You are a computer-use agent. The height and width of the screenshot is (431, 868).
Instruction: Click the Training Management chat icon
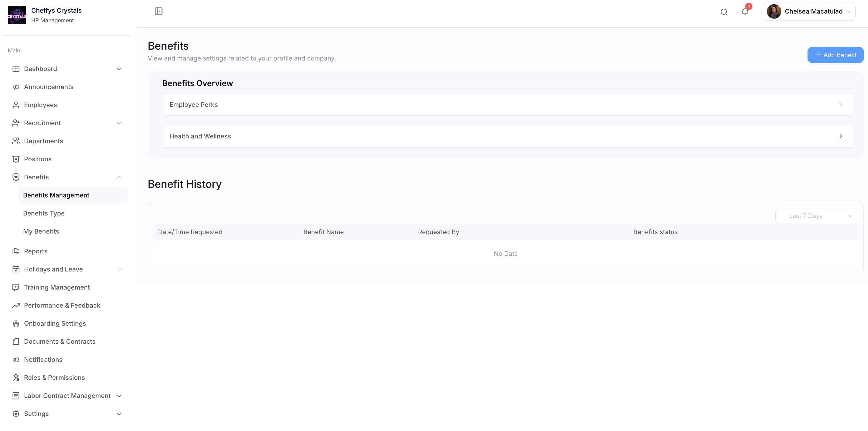click(x=16, y=287)
